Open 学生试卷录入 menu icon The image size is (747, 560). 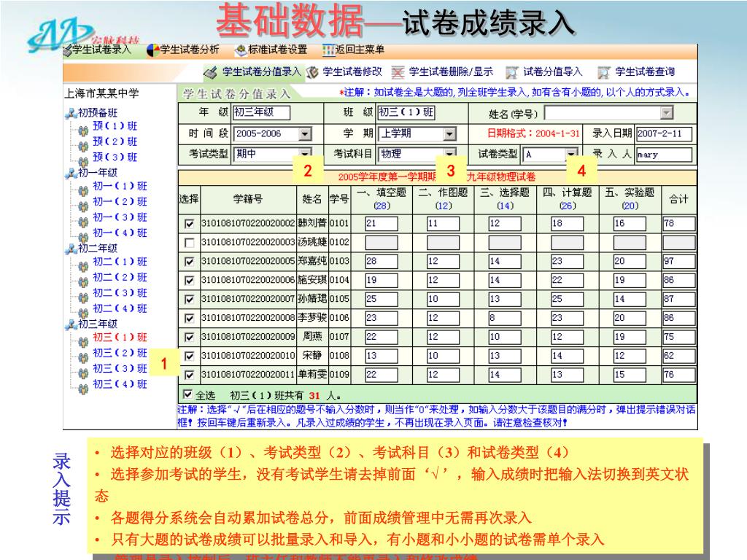point(68,50)
